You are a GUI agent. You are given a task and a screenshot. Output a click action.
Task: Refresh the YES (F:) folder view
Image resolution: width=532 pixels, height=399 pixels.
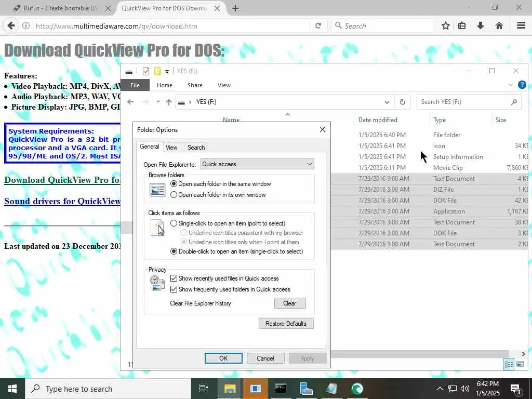point(403,102)
